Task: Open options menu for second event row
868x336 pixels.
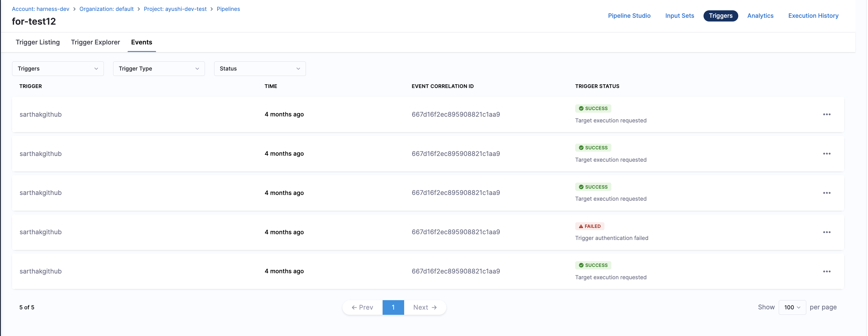Action: coord(827,154)
